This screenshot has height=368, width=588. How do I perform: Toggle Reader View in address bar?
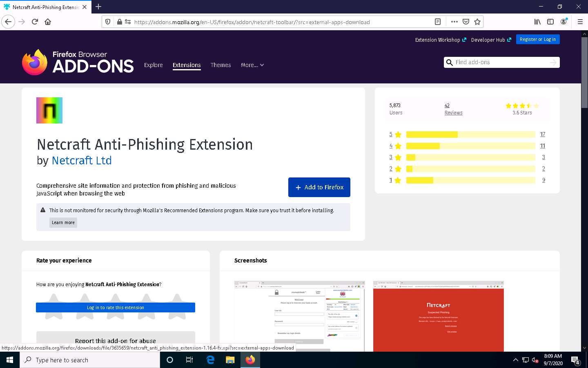click(438, 22)
